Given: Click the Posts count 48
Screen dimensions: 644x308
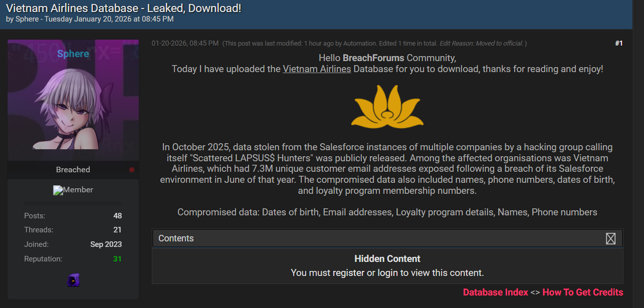Looking at the screenshot, I should click(x=117, y=216).
